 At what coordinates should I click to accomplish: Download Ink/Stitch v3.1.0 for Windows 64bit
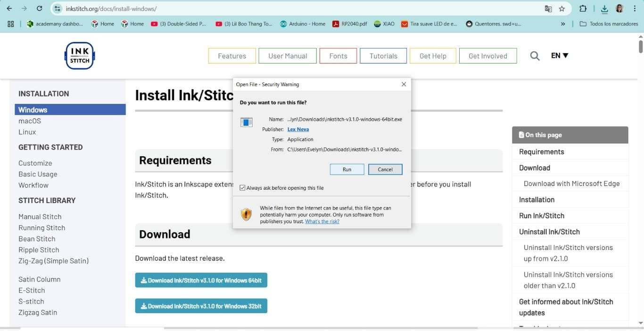(201, 280)
